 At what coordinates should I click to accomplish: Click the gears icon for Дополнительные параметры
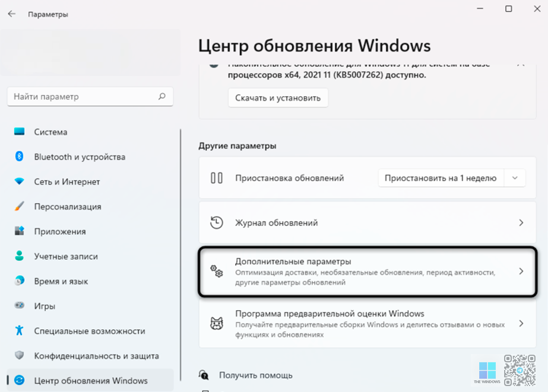[217, 271]
